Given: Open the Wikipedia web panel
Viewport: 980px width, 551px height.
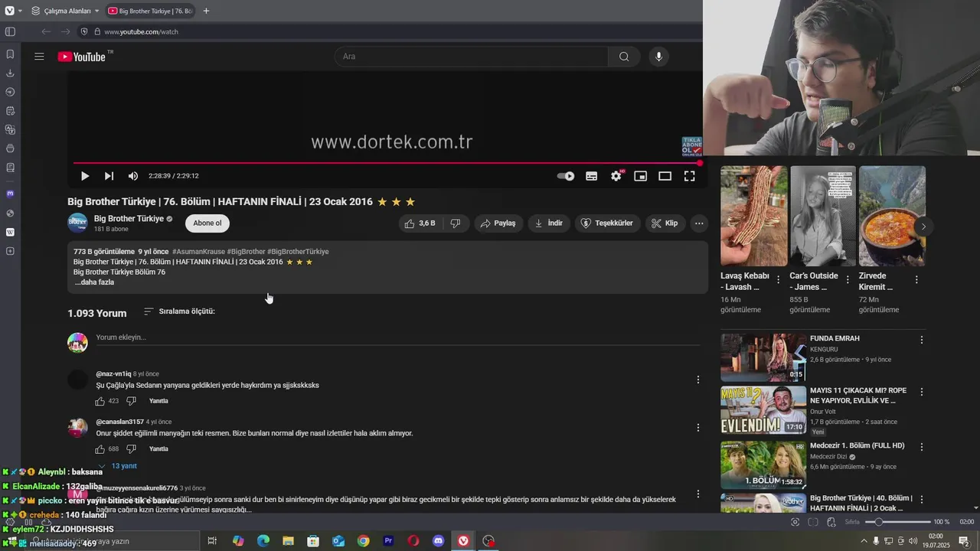Looking at the screenshot, I should [10, 232].
